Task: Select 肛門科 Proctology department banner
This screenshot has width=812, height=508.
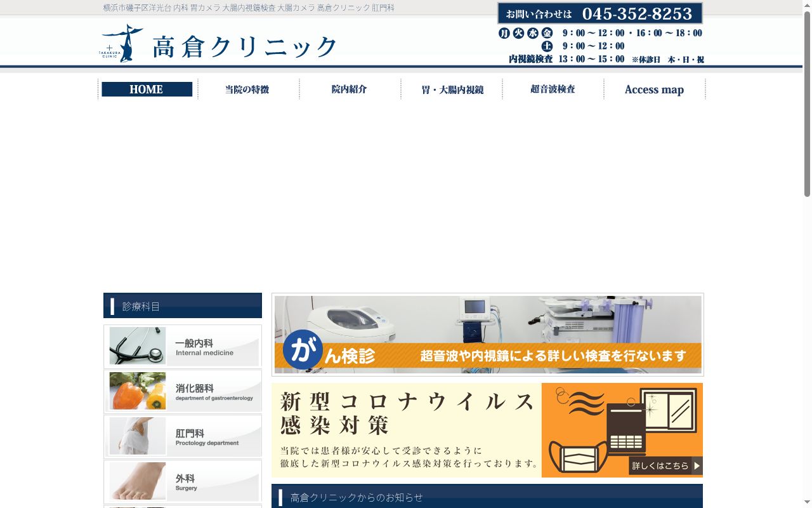Action: (183, 437)
